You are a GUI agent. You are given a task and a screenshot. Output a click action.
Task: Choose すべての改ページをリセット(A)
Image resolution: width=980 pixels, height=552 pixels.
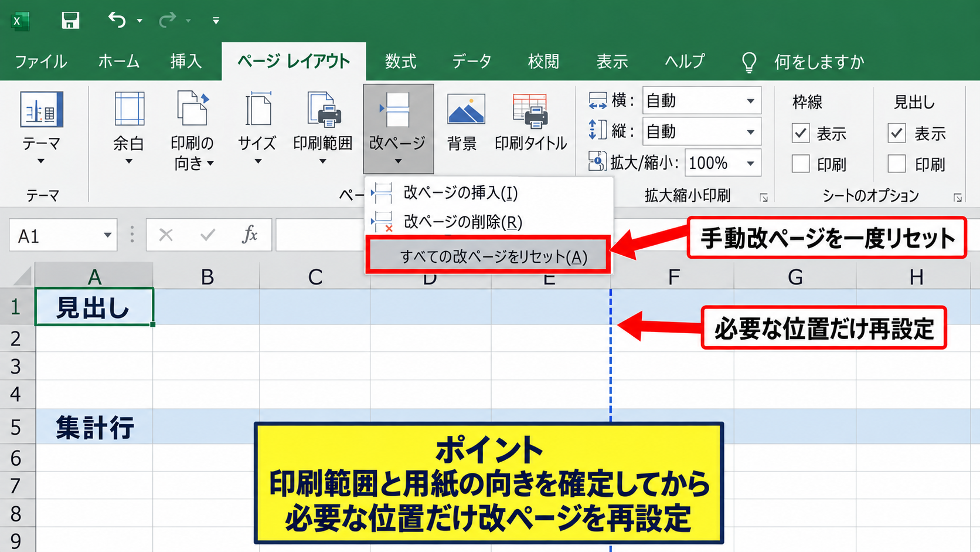coord(488,256)
